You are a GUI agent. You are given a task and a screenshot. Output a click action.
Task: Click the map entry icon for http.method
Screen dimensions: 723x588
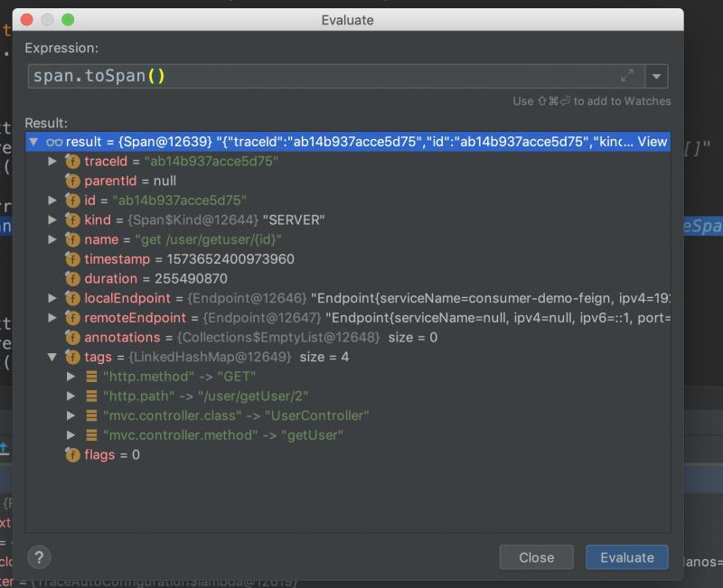click(91, 377)
